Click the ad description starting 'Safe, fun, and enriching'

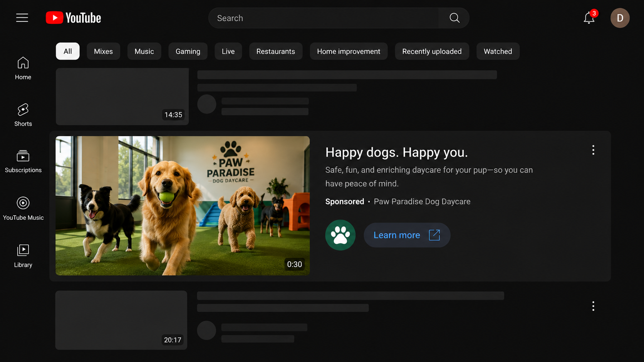coord(429,177)
